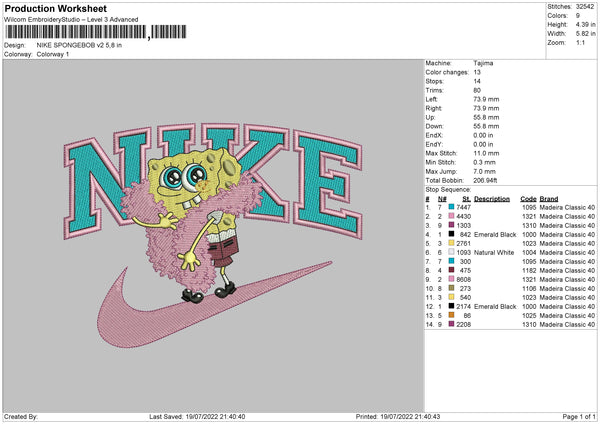Click the 'Page 1 of 1' footer text
Image resolution: width=600 pixels, height=424 pixels.
(579, 416)
